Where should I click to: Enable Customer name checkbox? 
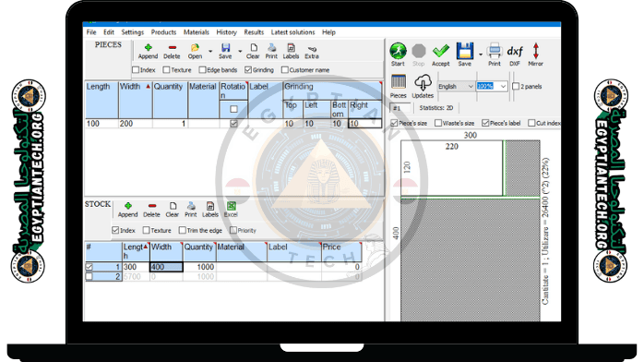click(284, 70)
